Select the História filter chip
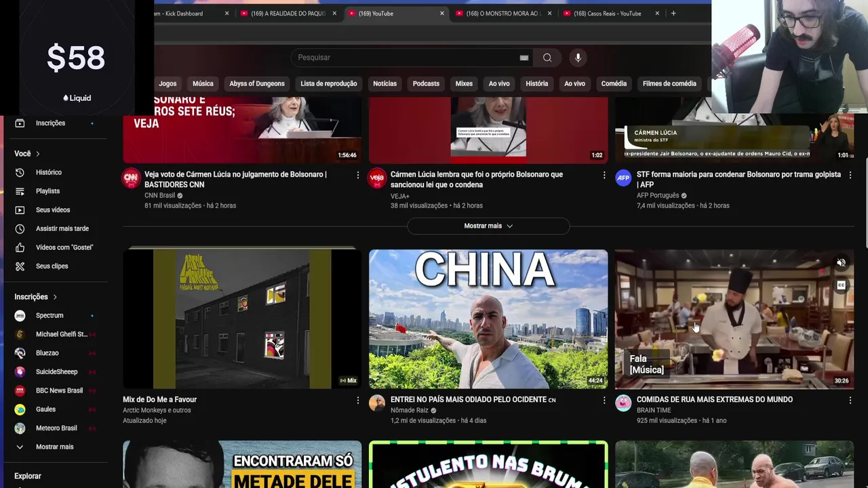 pyautogui.click(x=536, y=83)
